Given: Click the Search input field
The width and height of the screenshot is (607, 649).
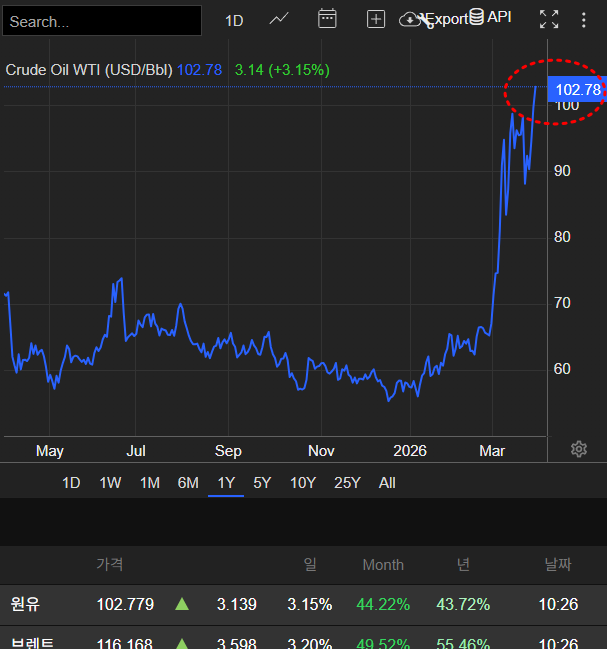Looking at the screenshot, I should 102,21.
